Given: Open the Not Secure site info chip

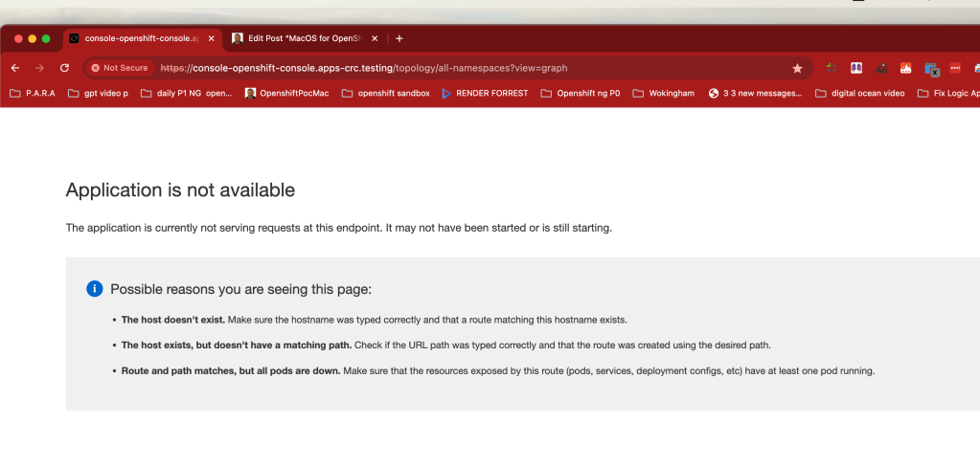Looking at the screenshot, I should coord(120,68).
